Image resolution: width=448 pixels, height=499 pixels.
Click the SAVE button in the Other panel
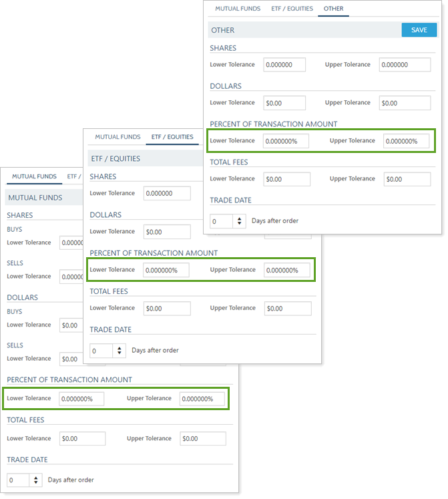coord(419,30)
